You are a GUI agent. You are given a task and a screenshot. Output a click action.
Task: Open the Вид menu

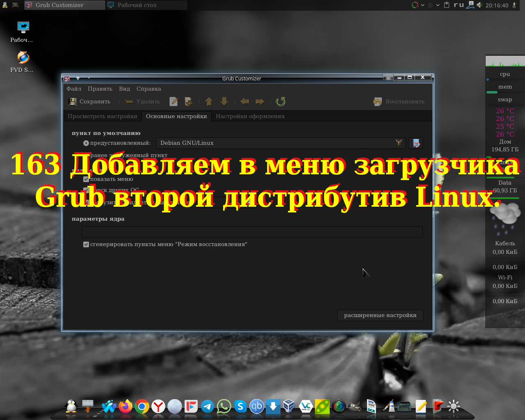[124, 89]
